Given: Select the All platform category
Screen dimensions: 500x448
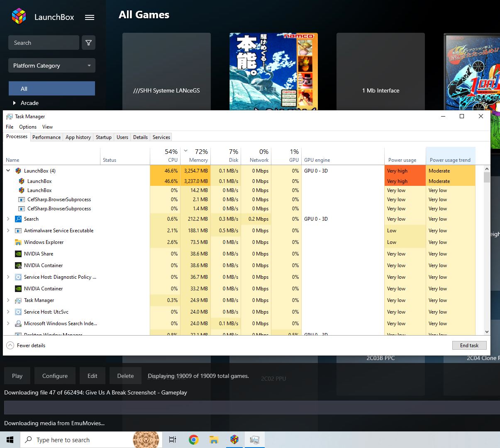Looking at the screenshot, I should (52, 89).
